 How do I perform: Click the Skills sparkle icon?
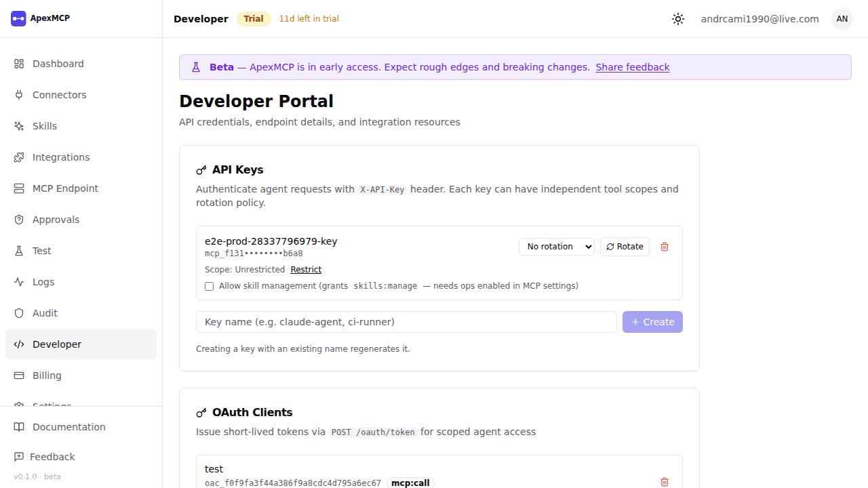tap(19, 126)
